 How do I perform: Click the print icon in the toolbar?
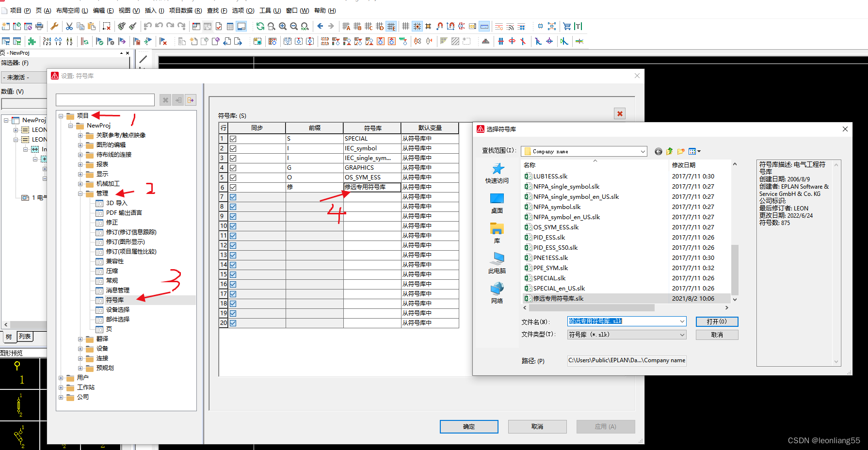tap(39, 26)
